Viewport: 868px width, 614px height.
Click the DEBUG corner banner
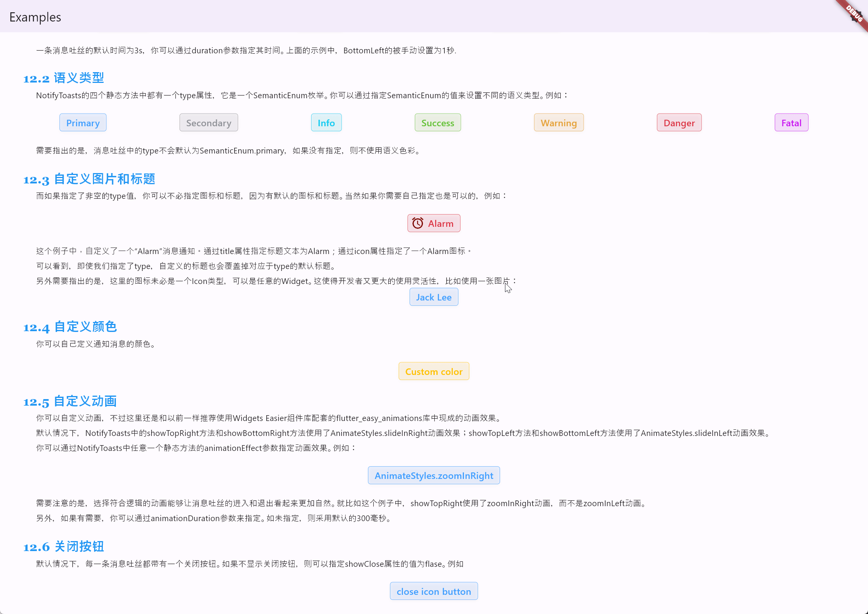coord(855,14)
